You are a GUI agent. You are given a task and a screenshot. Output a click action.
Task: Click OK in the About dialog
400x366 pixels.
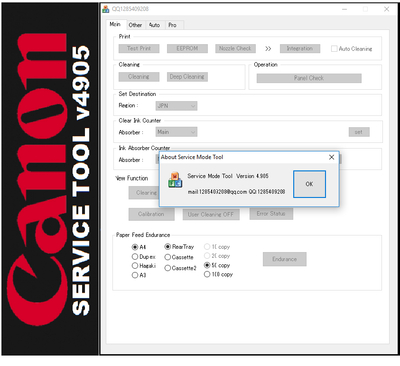pos(309,184)
